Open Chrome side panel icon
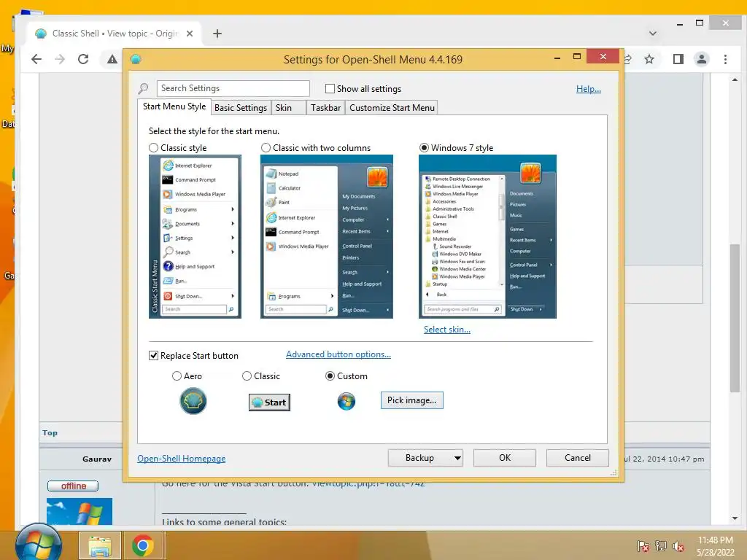Viewport: 747px width, 560px height. pyautogui.click(x=678, y=59)
